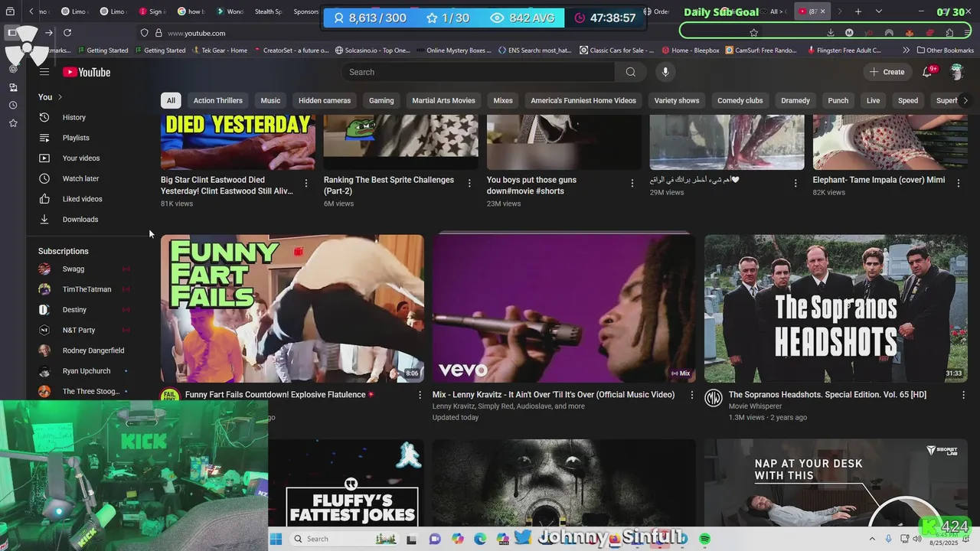Select the All category chip
Screen dimensions: 980x551
pos(171,100)
